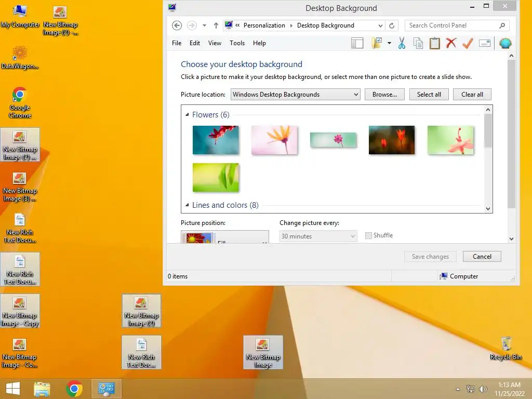Screen dimensions: 532x399
Task: Open the File menu
Action: click(x=177, y=43)
